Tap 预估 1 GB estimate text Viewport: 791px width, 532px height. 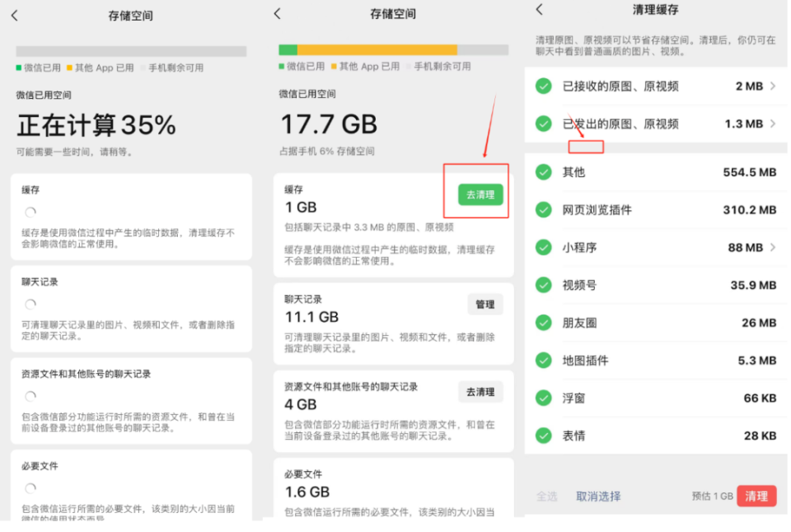[x=712, y=497]
